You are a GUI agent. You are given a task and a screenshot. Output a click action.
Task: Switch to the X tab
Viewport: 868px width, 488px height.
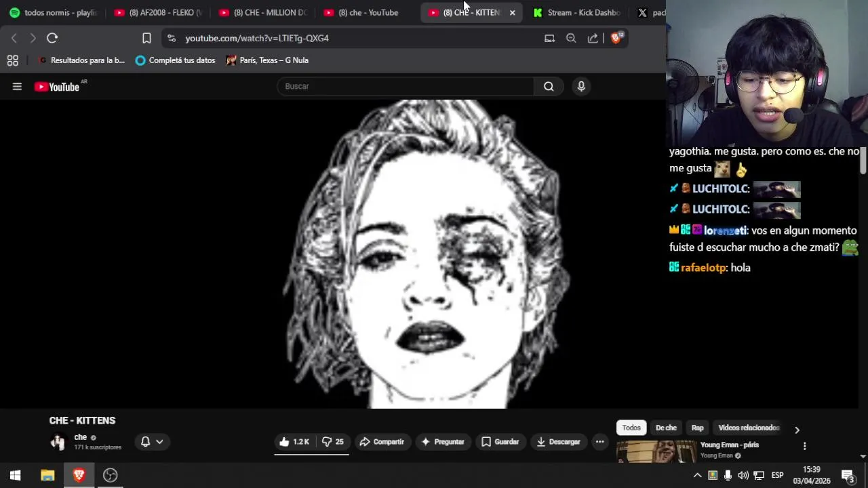(x=650, y=12)
